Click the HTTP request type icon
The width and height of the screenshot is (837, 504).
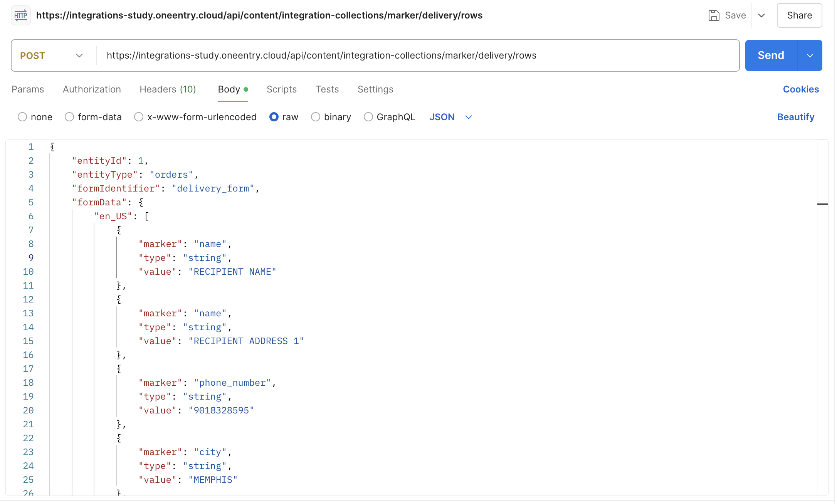click(21, 15)
